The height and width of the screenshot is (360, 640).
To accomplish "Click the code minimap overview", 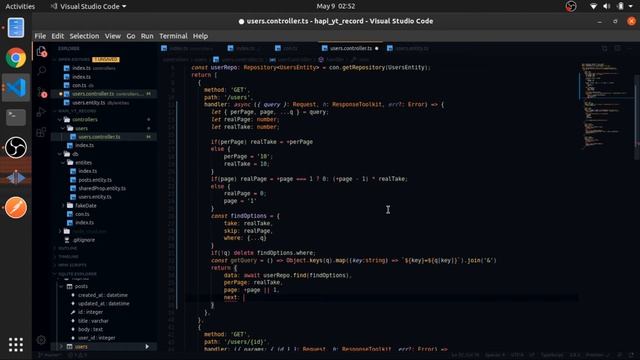I will [607, 105].
